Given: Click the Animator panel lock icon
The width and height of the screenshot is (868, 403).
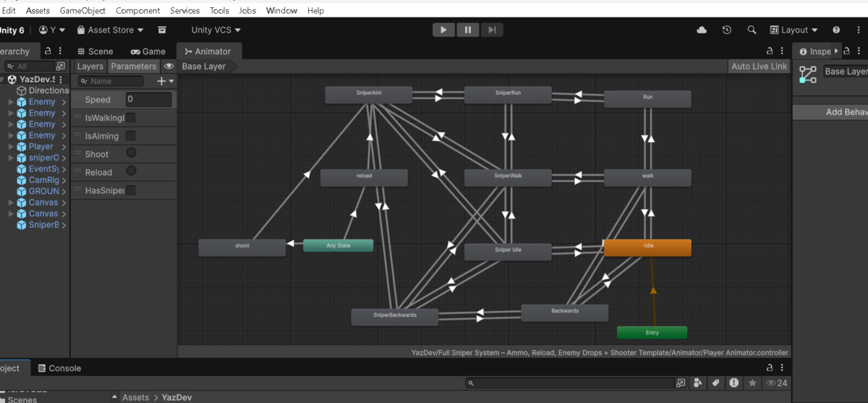Looking at the screenshot, I should point(770,51).
